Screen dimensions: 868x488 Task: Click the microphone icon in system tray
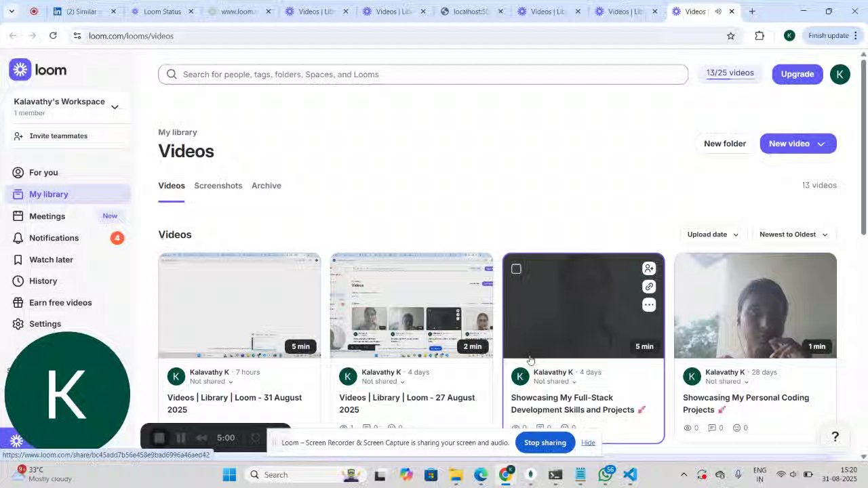pos(738,474)
